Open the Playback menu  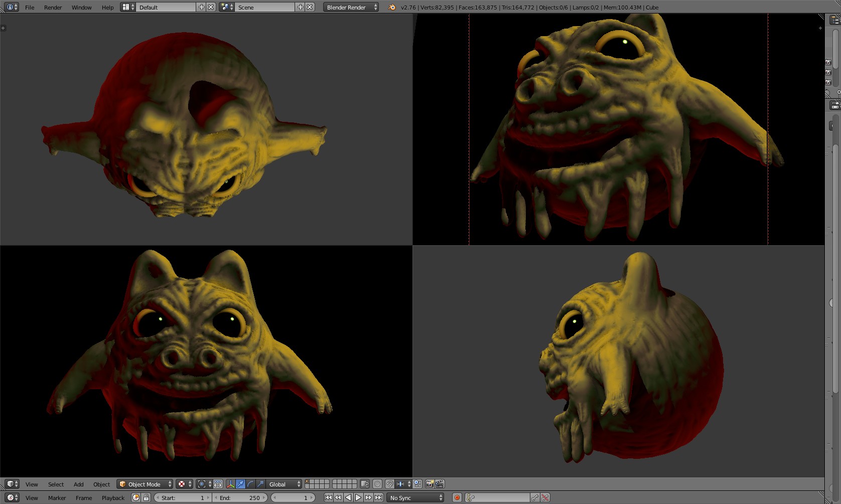click(113, 498)
